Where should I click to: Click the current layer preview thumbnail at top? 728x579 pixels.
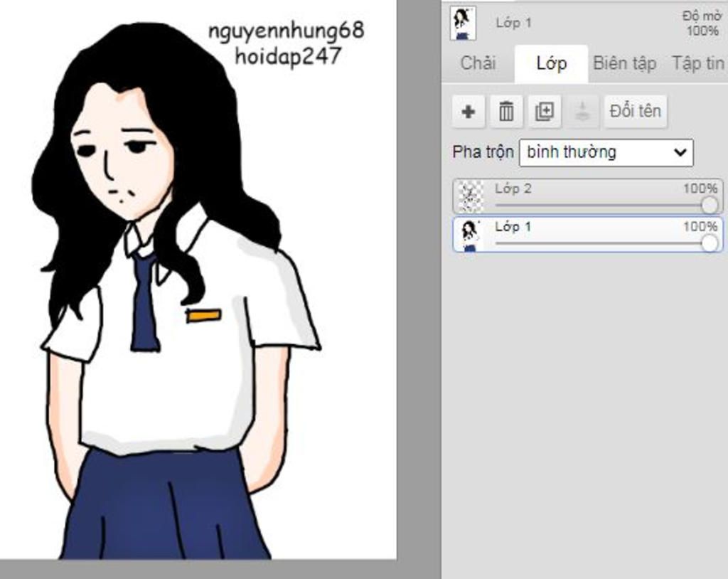point(463,23)
